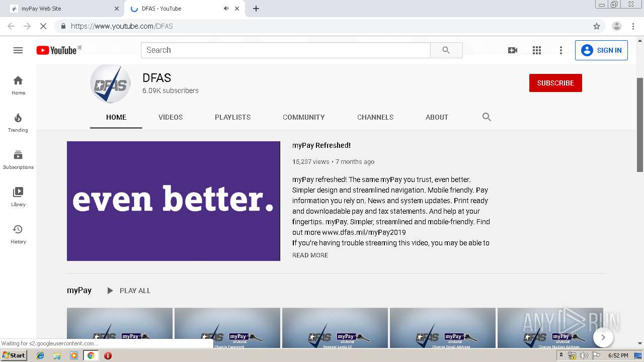Select the PLAYLISTS channel tab
Image resolution: width=644 pixels, height=362 pixels.
point(232,117)
